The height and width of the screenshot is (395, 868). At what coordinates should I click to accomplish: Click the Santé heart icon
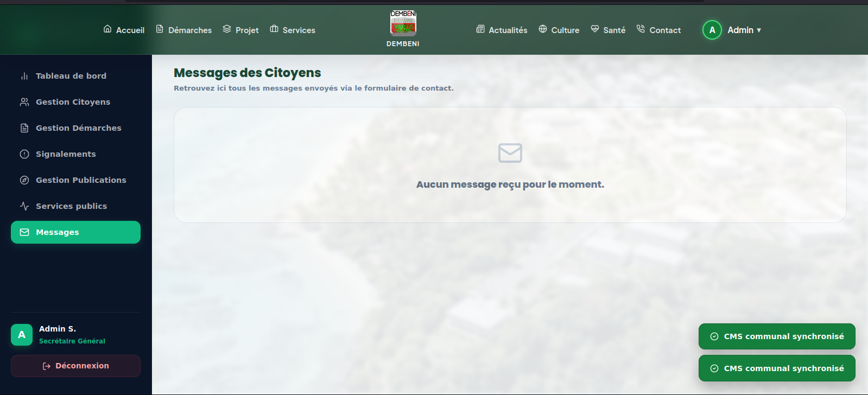(595, 29)
